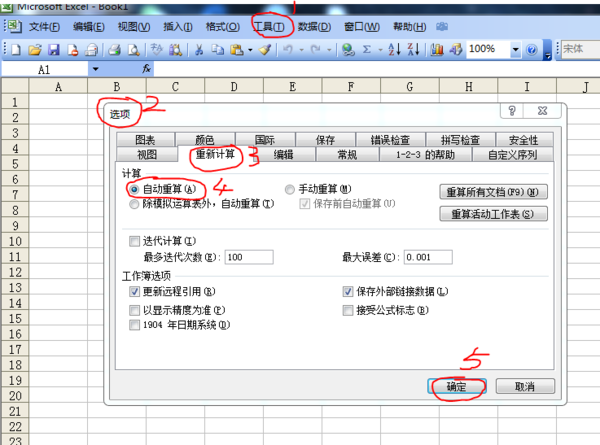Copy selection with toolbar icon
This screenshot has height=445, width=600.
click(x=218, y=49)
